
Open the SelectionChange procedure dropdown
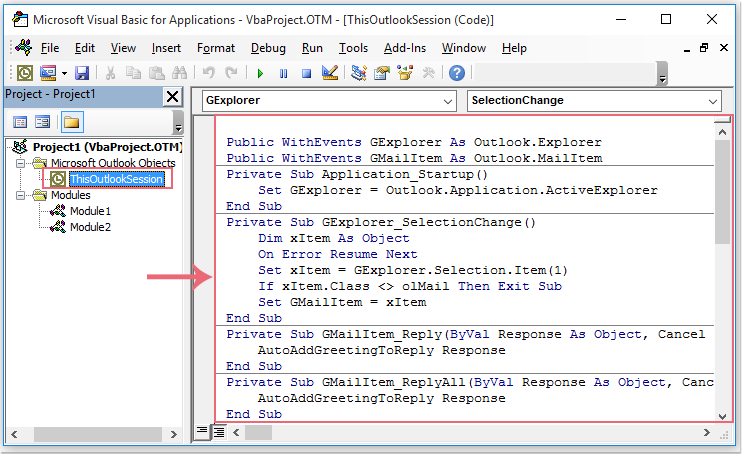[x=712, y=101]
